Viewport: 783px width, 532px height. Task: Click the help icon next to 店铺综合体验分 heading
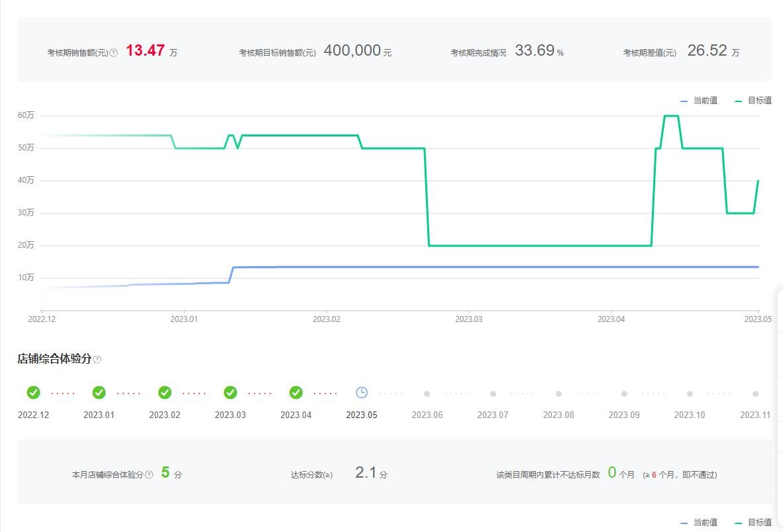click(x=97, y=359)
